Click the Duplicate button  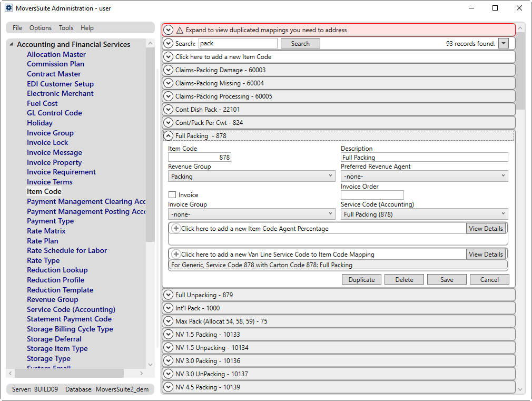pos(361,280)
